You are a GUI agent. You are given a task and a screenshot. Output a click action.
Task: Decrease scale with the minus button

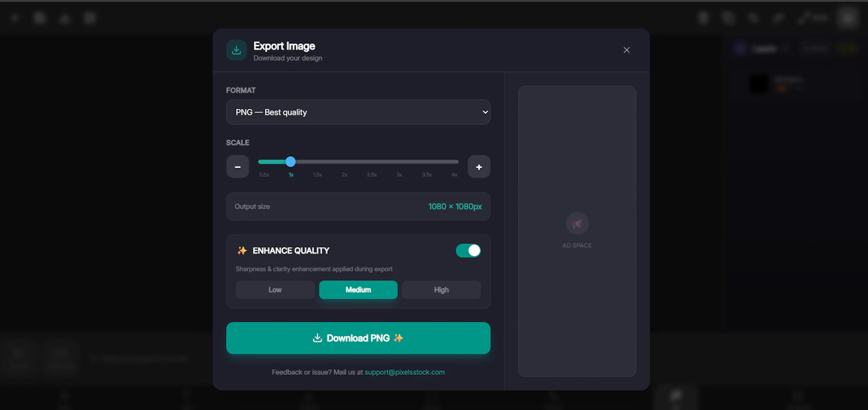coord(238,166)
